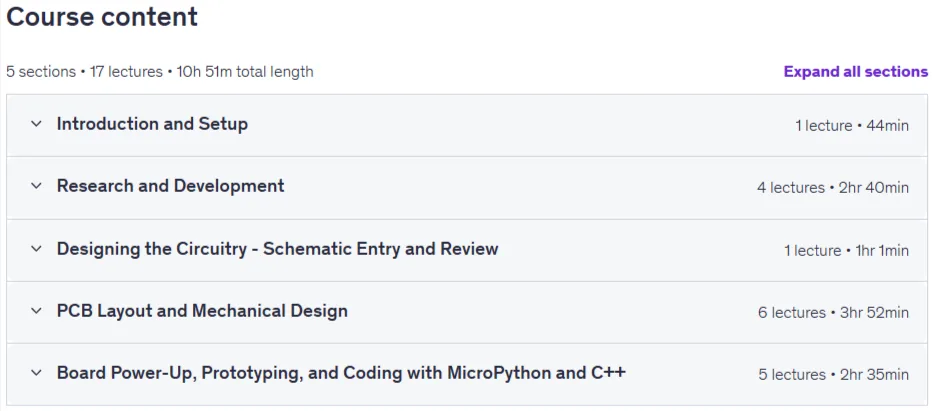Click the Course content heading
Image resolution: width=937 pixels, height=411 pixels.
(102, 17)
